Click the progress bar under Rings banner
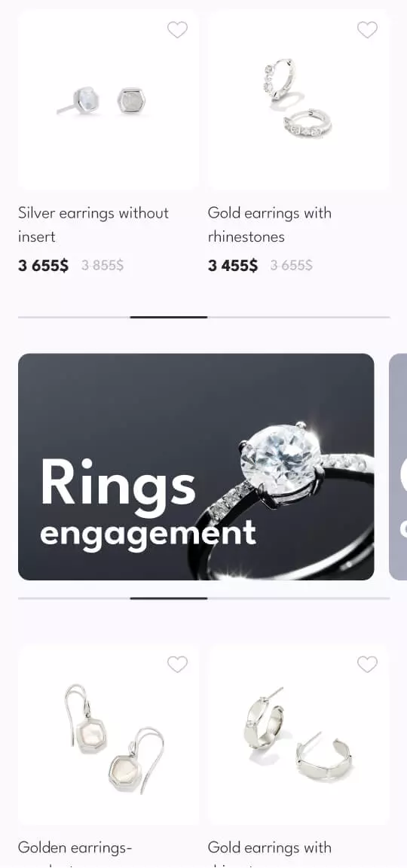Screen dimensions: 407x868 pos(204,598)
